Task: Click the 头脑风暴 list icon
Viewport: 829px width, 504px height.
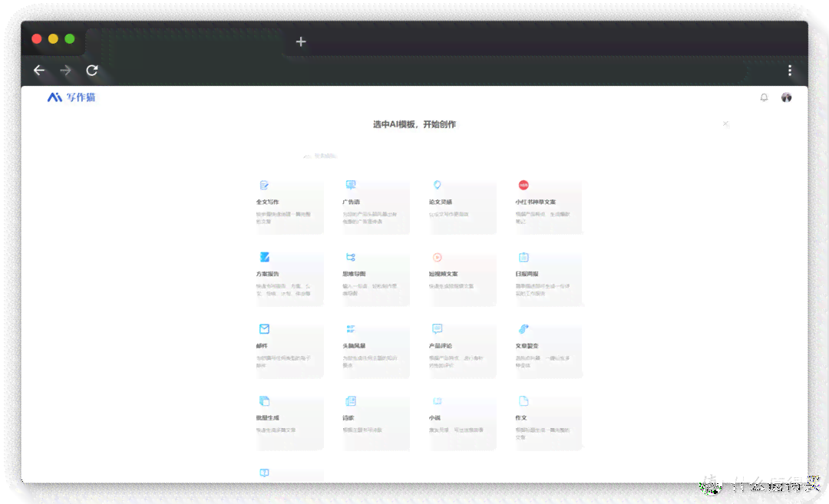Action: coord(351,328)
